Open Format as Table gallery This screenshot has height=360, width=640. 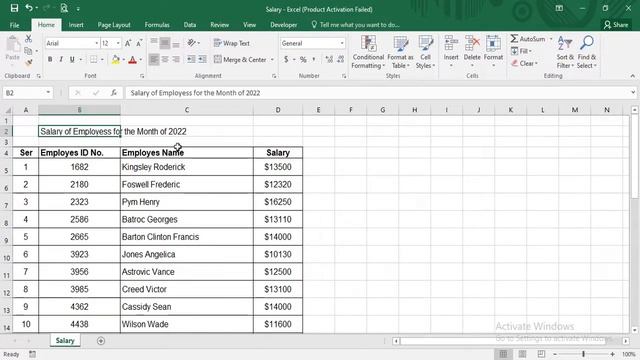tap(400, 52)
